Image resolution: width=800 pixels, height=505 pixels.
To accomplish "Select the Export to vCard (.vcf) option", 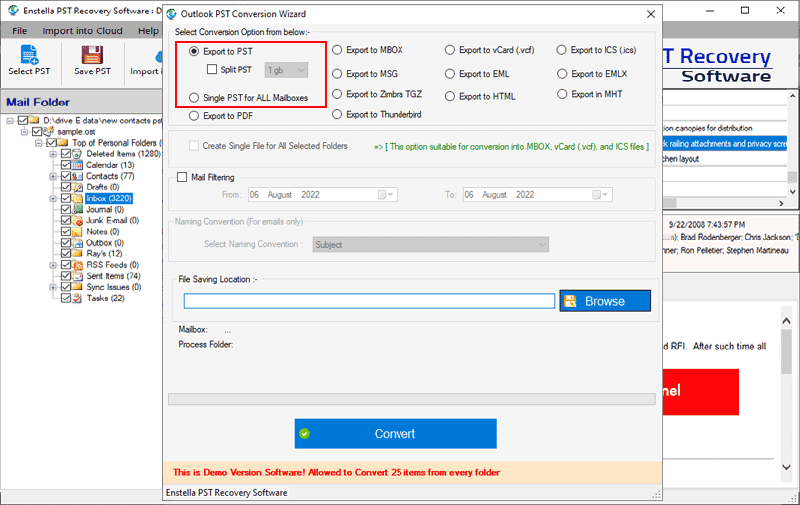I will coord(449,50).
